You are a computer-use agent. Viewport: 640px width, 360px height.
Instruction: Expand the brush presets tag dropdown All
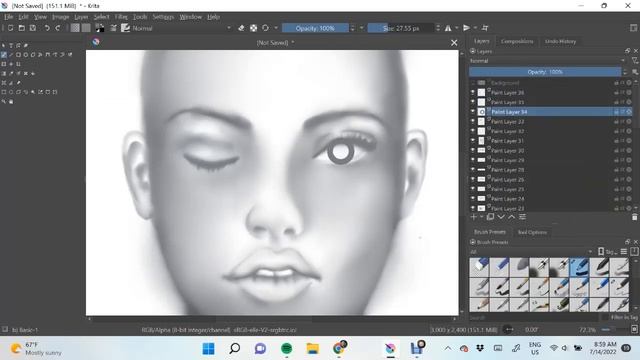[x=531, y=252]
